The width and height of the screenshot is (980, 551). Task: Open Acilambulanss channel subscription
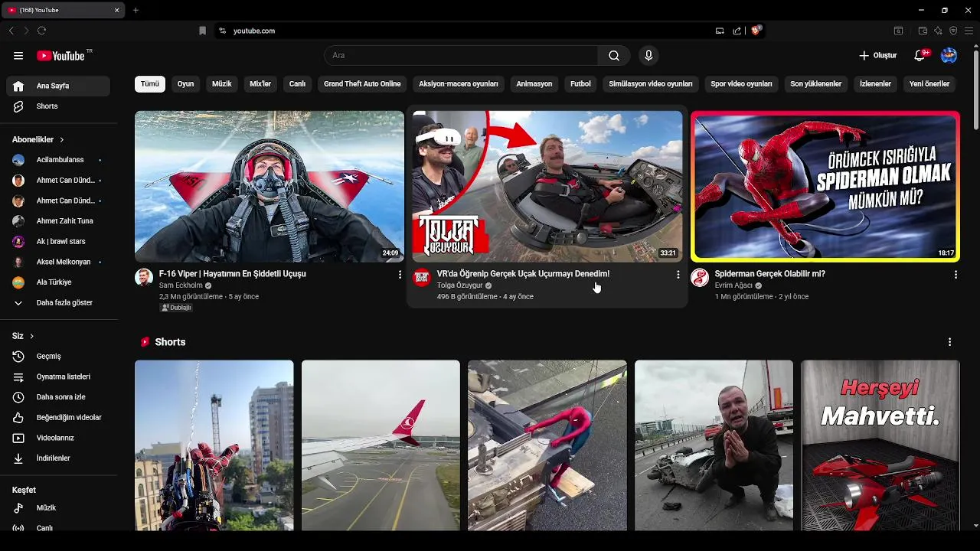(58, 160)
